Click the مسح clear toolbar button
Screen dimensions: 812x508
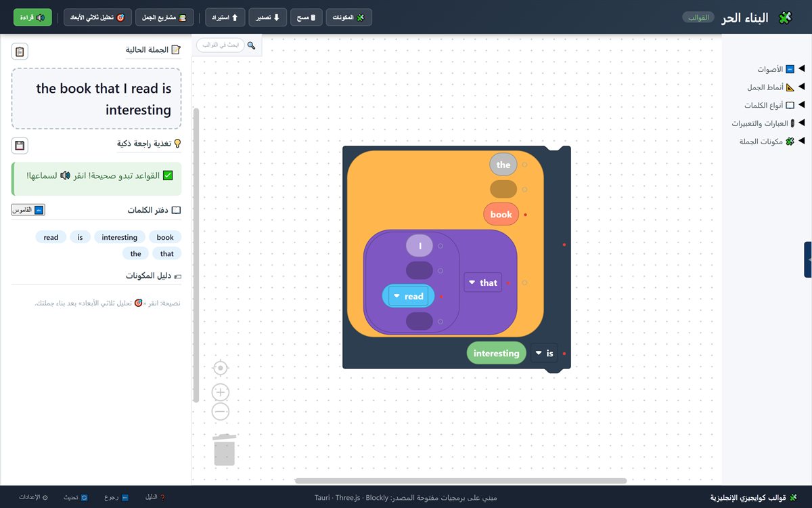coord(307,18)
